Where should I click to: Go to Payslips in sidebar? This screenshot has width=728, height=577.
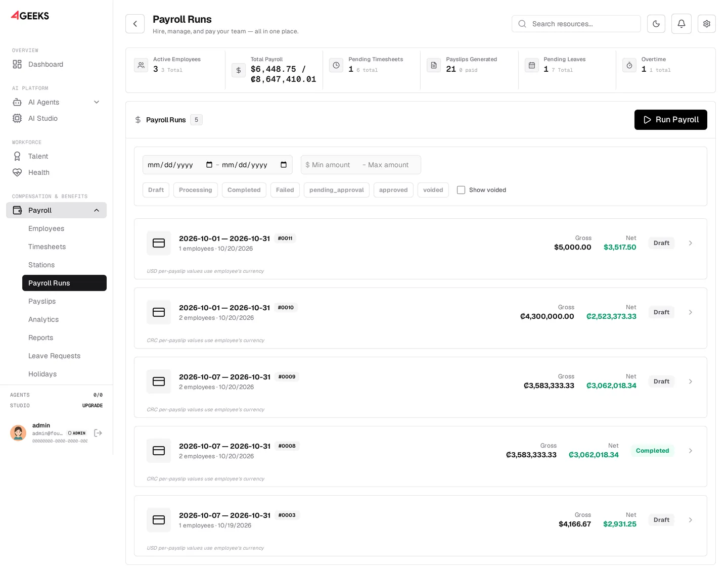pyautogui.click(x=64, y=301)
